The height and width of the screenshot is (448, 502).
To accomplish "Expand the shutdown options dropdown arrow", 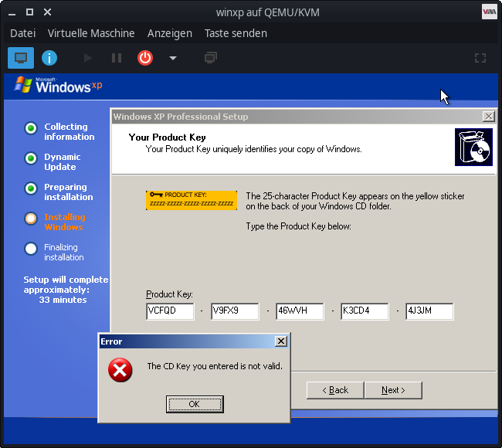I will point(173,58).
